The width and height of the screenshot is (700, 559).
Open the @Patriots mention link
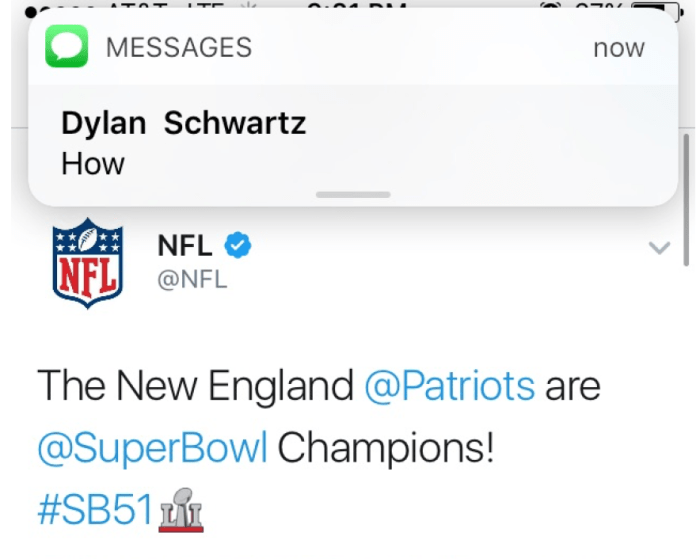tap(449, 386)
